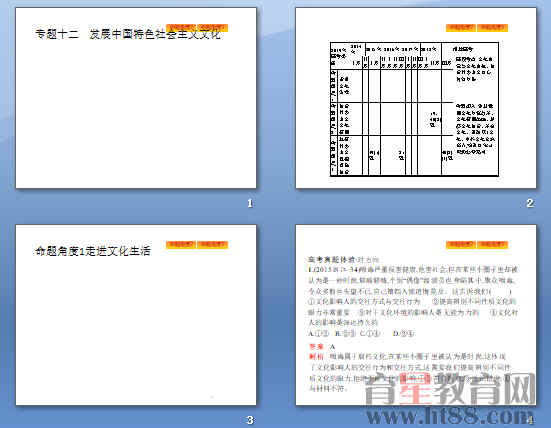Click left orange button on slide 1
This screenshot has height=428, width=551.
tap(181, 27)
